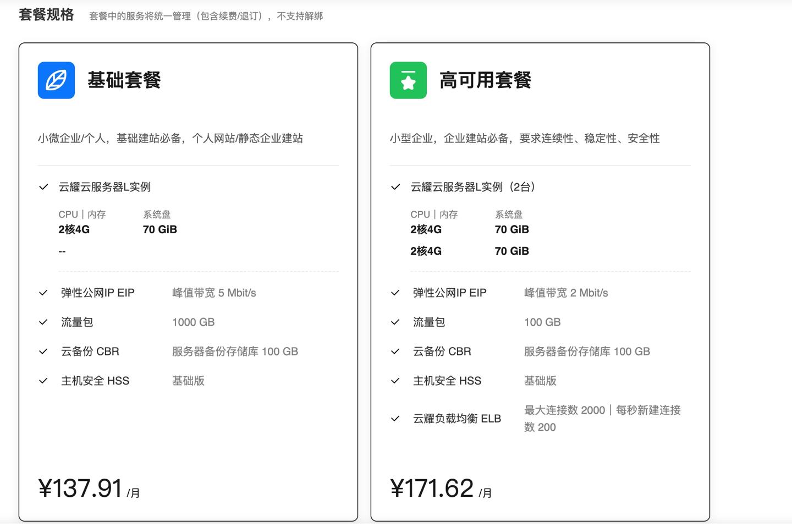The width and height of the screenshot is (792, 532).
Task: Click the checkmark beside 弹性公网IP EIP in 基础套餐
Action: (43, 293)
